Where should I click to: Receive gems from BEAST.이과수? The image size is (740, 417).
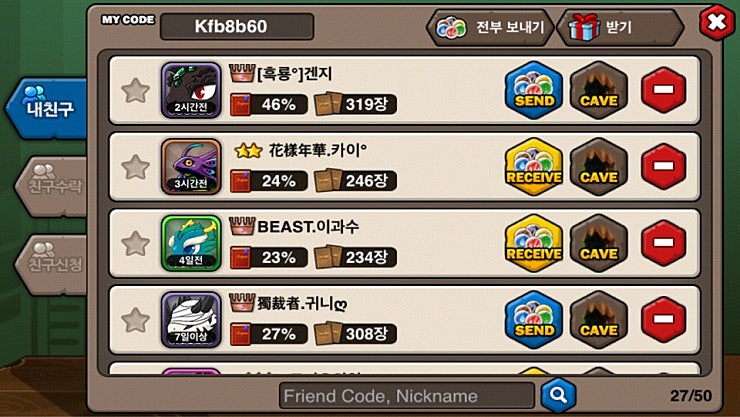coord(534,243)
